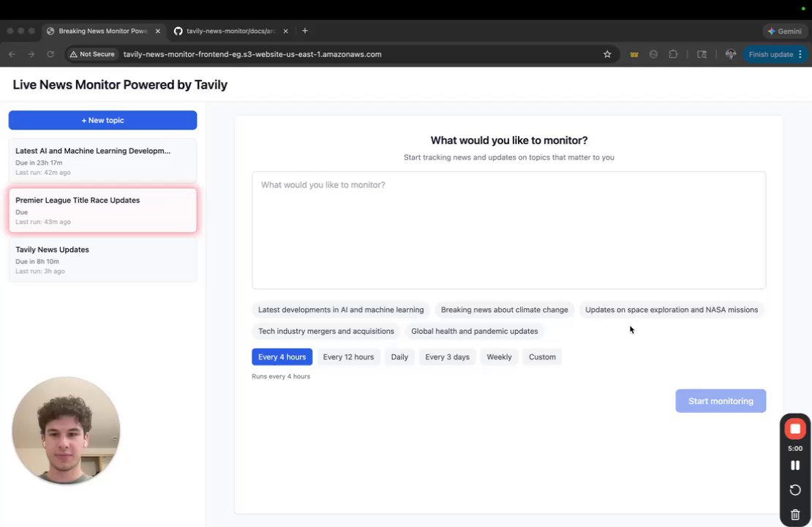
Task: Open Custom schedule options
Action: point(542,357)
